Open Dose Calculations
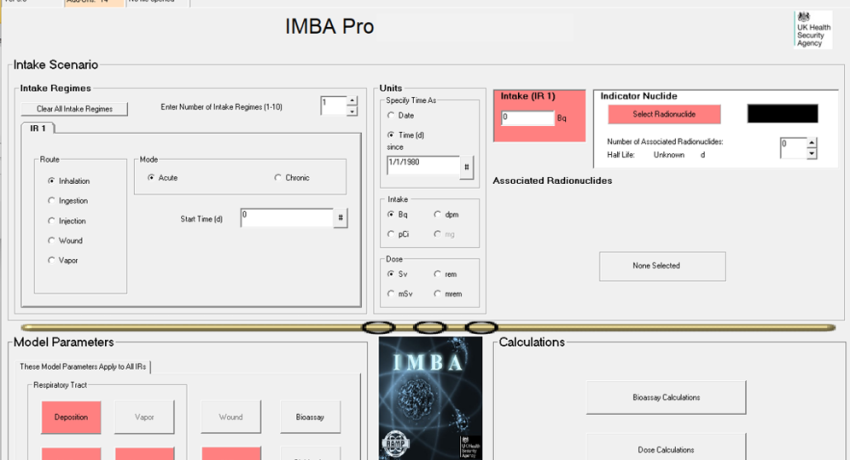Screen dimensions: 850x460 click(666, 448)
